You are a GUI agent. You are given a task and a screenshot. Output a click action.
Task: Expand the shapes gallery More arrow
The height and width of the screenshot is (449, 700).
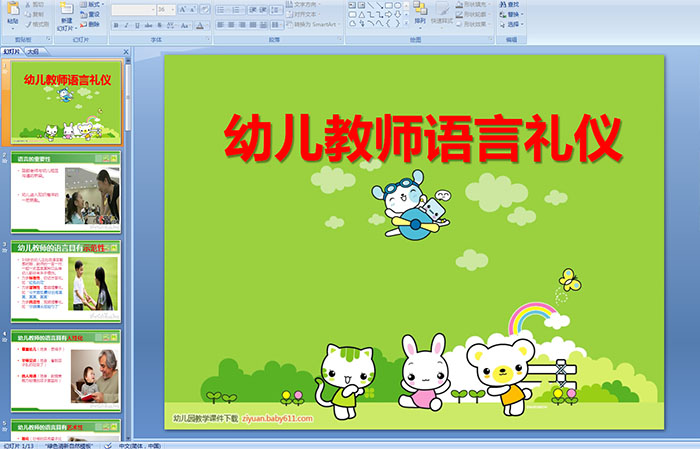406,23
